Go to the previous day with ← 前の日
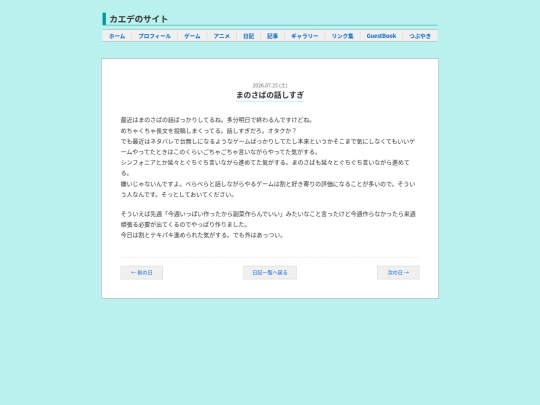Viewport: 540px width, 405px height. click(x=142, y=272)
